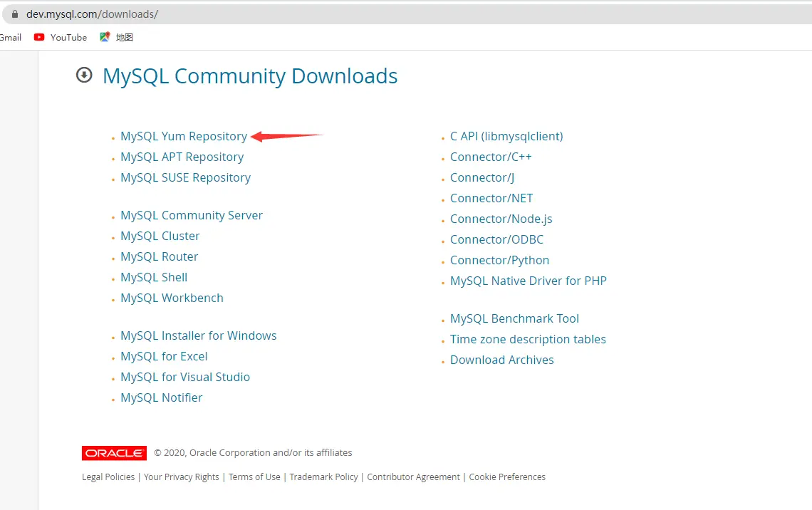
Task: Open MySQL Notifier link
Action: tap(162, 398)
